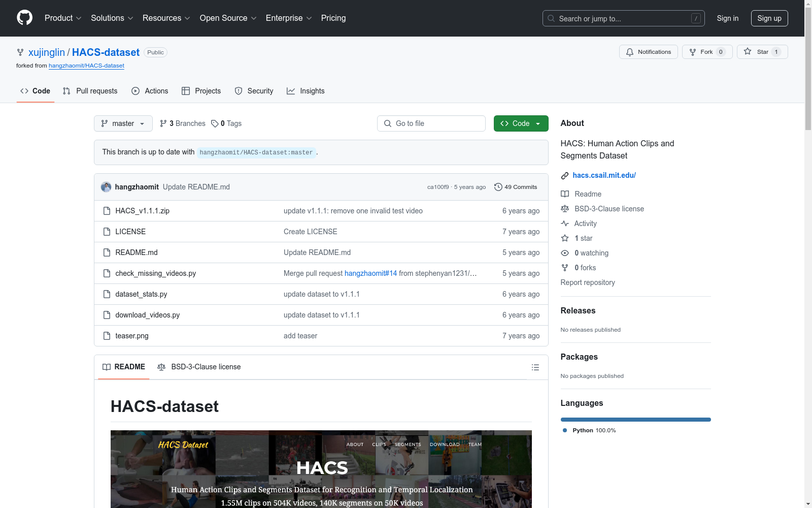Image resolution: width=812 pixels, height=508 pixels.
Task: Focus the Search or jump to field
Action: (623, 18)
